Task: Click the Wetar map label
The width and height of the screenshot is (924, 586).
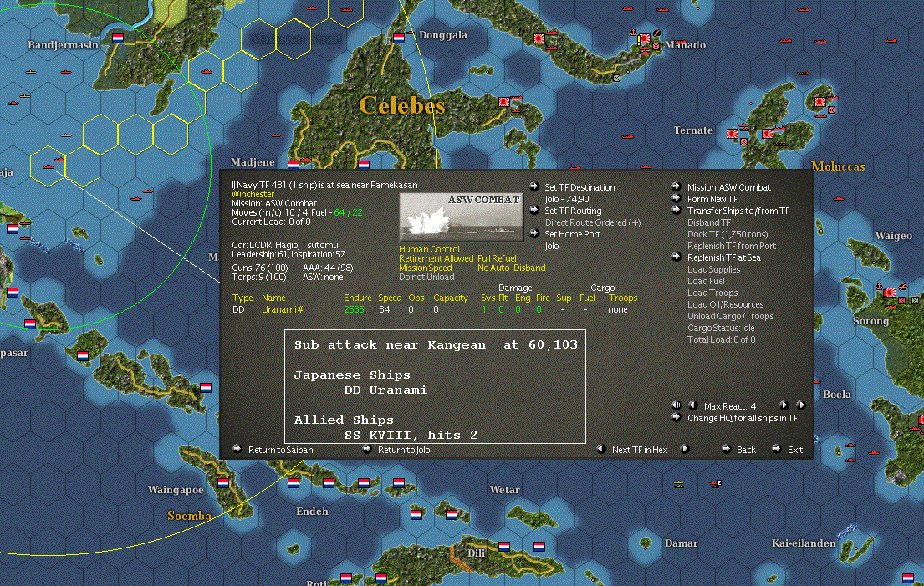Action: point(504,489)
